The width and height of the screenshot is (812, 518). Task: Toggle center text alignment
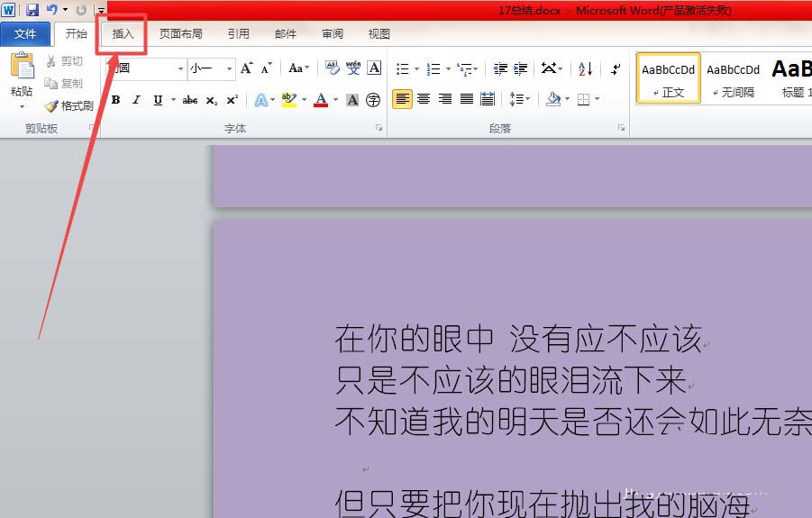click(424, 99)
